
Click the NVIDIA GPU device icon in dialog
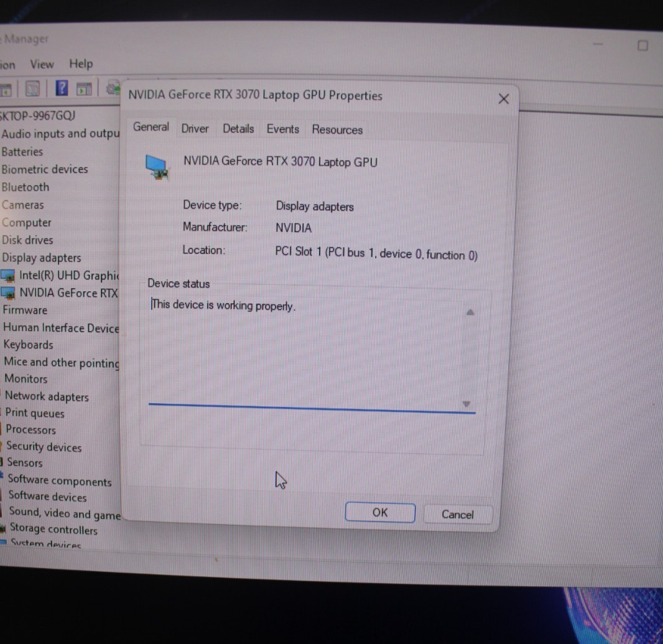pyautogui.click(x=157, y=167)
